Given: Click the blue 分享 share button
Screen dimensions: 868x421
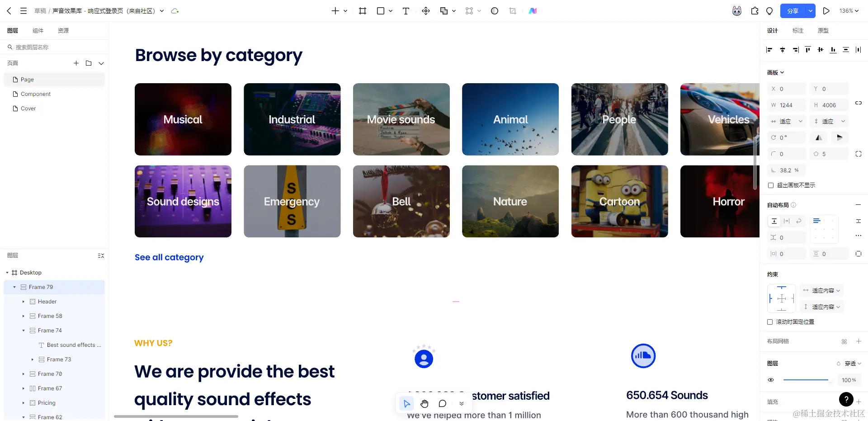Looking at the screenshot, I should [x=793, y=11].
